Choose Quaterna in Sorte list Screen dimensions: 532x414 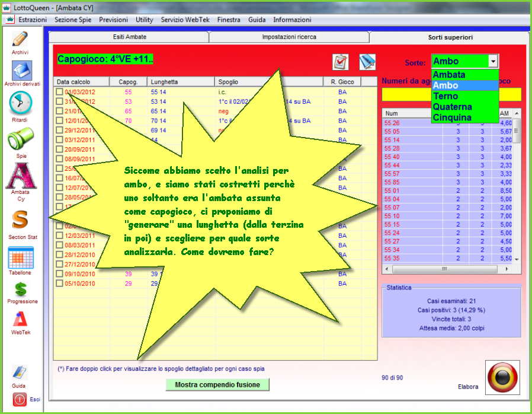tap(465, 107)
